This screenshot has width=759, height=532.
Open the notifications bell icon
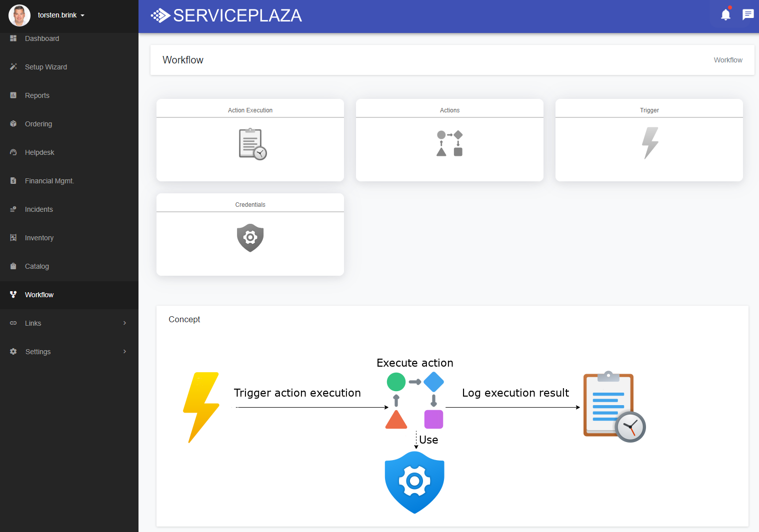tap(725, 14)
